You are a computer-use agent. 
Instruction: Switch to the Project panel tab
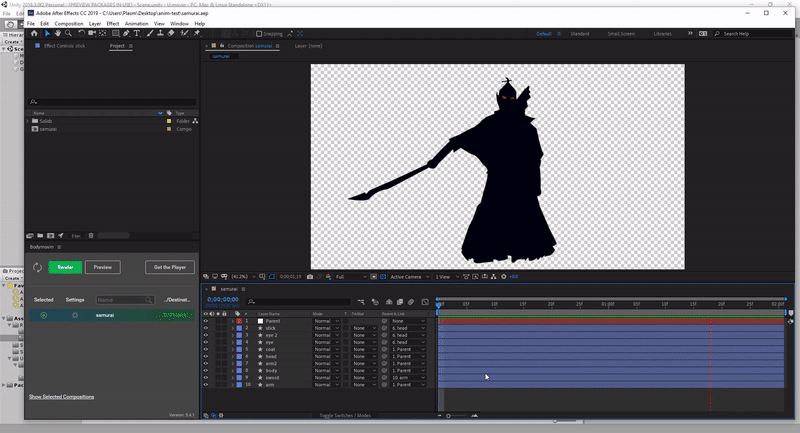click(117, 45)
